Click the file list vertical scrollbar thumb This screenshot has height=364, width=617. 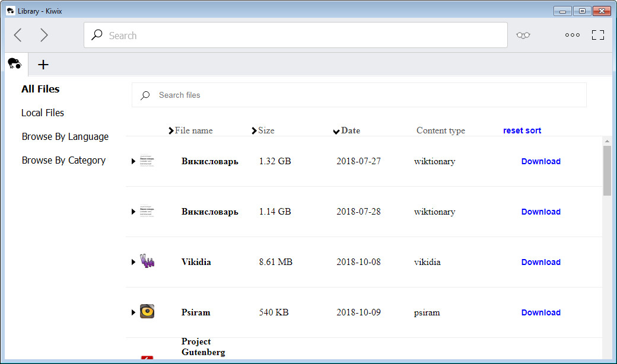click(607, 171)
